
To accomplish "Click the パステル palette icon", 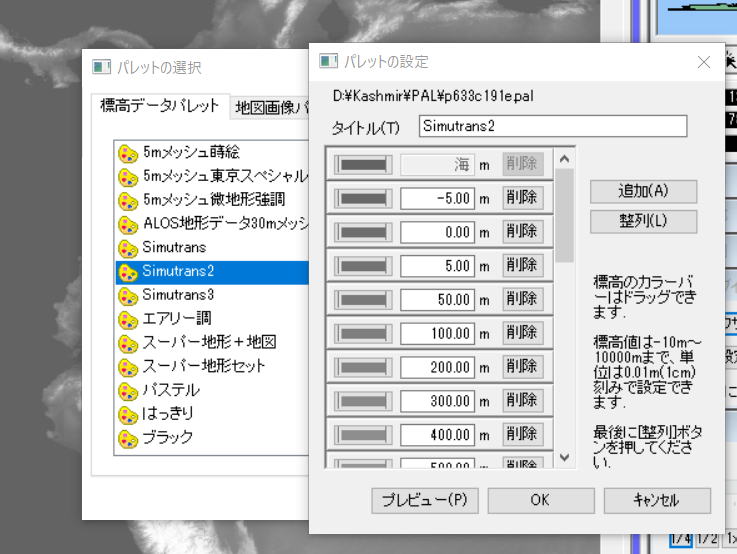I will coord(128,390).
